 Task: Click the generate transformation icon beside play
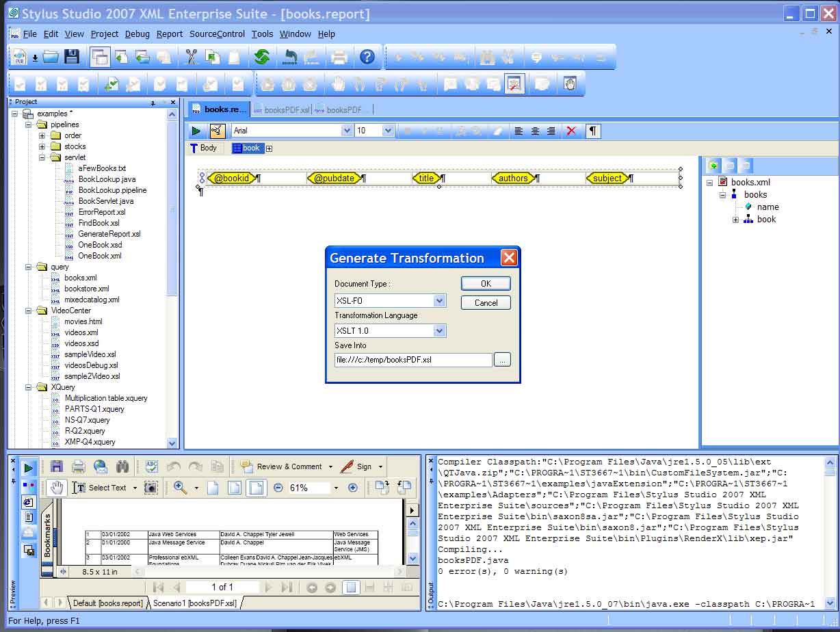pyautogui.click(x=217, y=131)
